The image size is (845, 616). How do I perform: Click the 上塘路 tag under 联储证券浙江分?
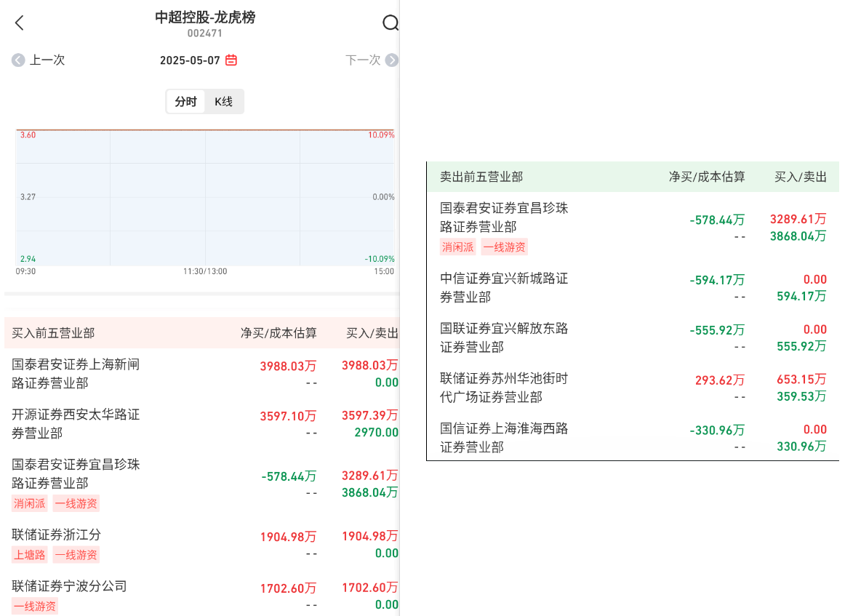pos(30,555)
